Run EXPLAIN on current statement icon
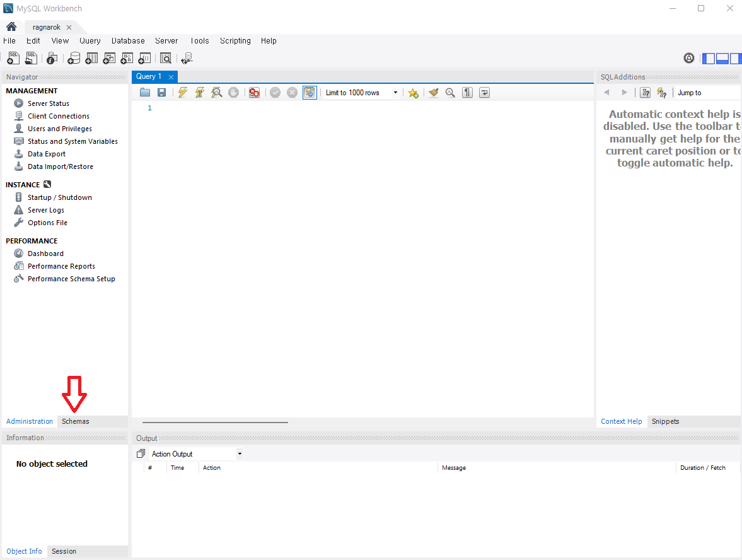 pos(217,93)
